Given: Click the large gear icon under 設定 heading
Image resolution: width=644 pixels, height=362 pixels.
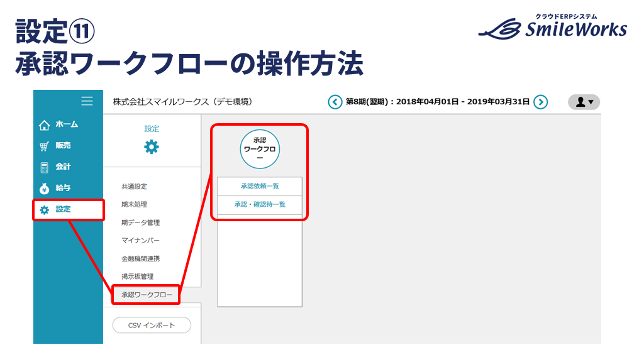Looking at the screenshot, I should [x=152, y=147].
